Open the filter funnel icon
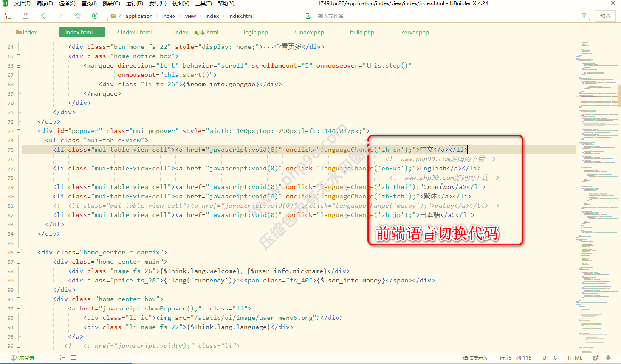 pyautogui.click(x=584, y=16)
